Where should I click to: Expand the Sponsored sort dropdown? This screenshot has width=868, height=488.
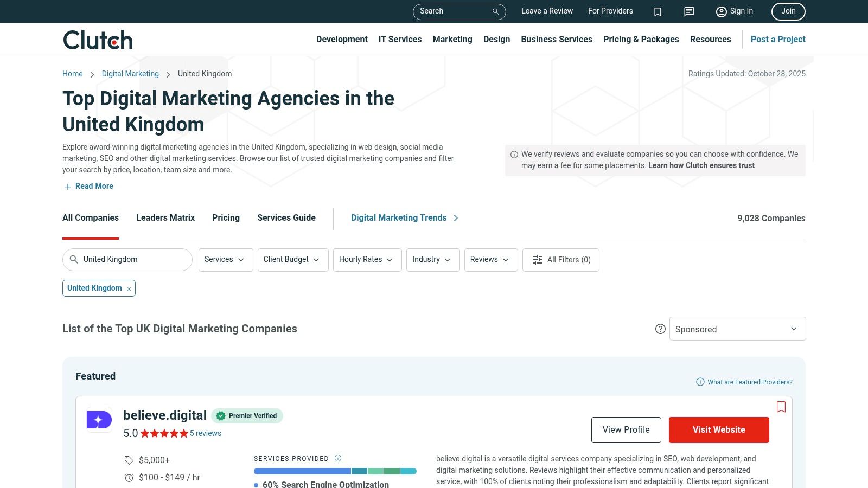[737, 329]
